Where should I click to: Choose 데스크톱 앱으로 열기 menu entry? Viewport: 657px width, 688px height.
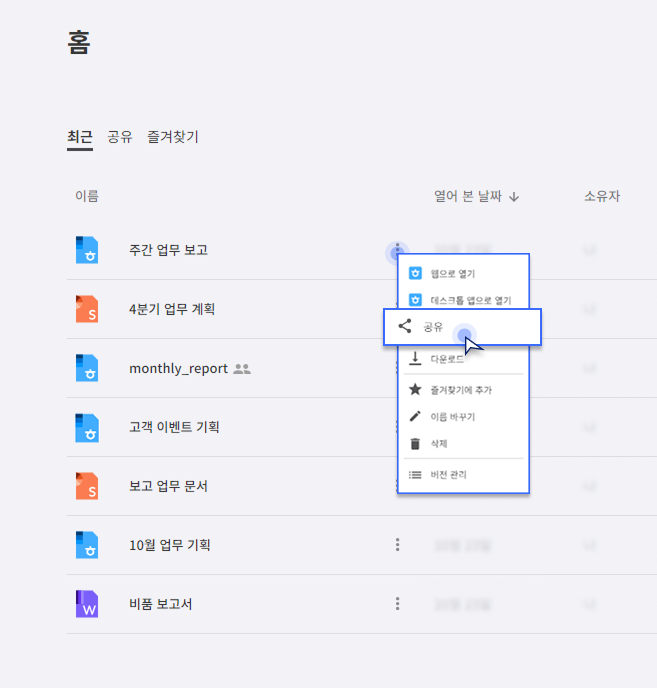pyautogui.click(x=463, y=300)
